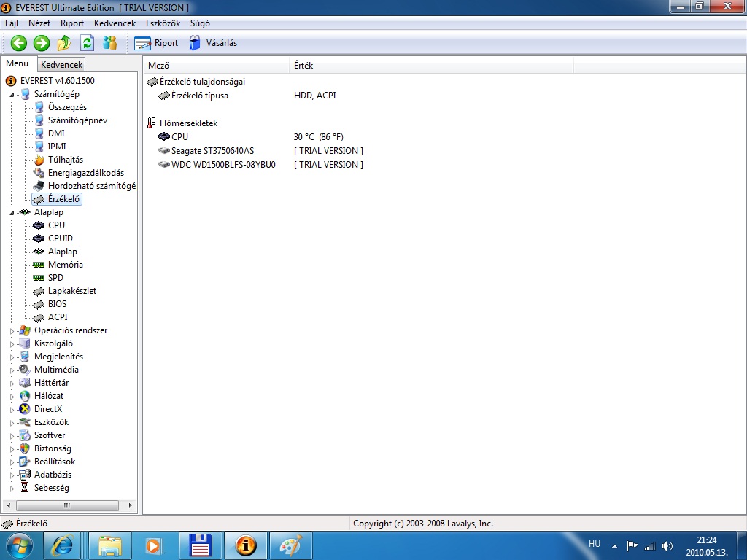The image size is (747, 560).
Task: Click the CPU chip icon in tree
Action: point(39,225)
